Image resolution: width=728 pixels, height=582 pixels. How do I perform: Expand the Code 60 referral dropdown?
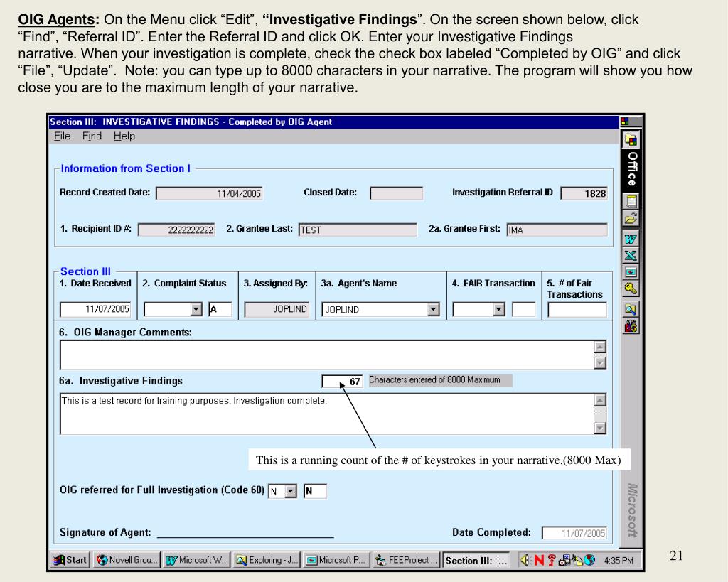(x=291, y=491)
